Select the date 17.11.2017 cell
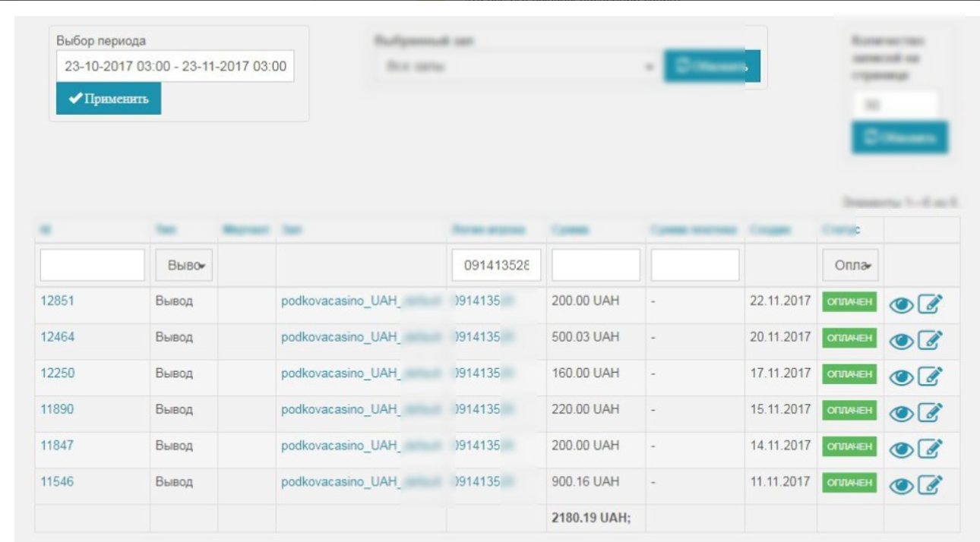The height and width of the screenshot is (542, 980). coord(780,373)
